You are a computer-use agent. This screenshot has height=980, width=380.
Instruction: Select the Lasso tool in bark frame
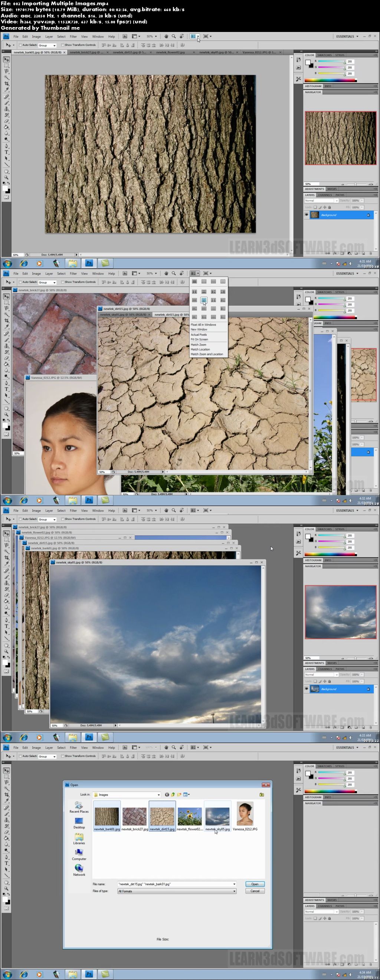(x=6, y=71)
